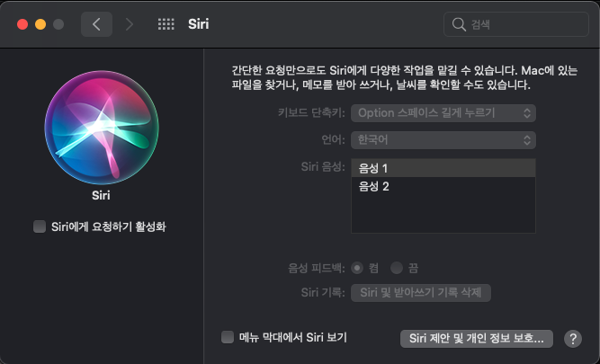Viewport: 600px width, 364px height.
Task: Select 음성 2 in Siri voice list
Action: [x=443, y=187]
